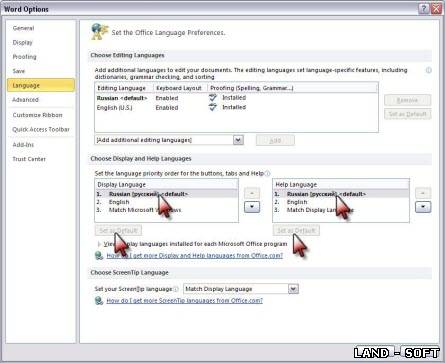Viewport: 445px width, 363px height.
Task: Move help language down in priority
Action: [423, 207]
